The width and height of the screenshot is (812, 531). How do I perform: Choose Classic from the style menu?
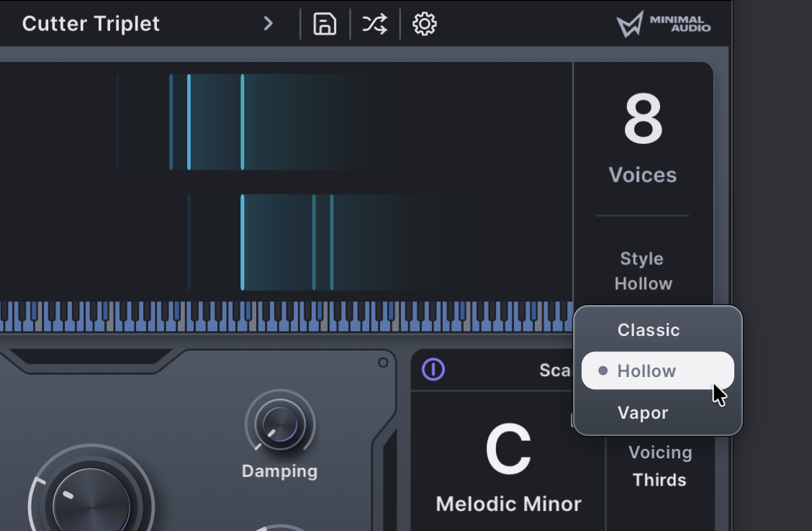coord(649,330)
